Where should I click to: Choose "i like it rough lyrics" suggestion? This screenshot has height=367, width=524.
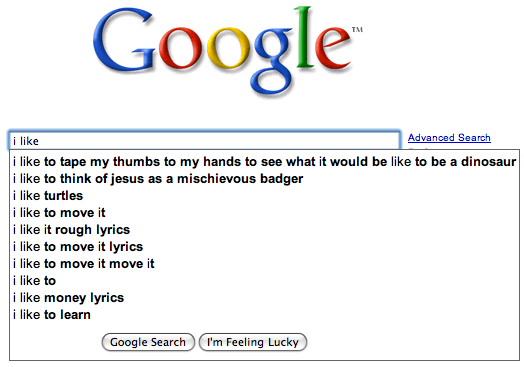264,230
